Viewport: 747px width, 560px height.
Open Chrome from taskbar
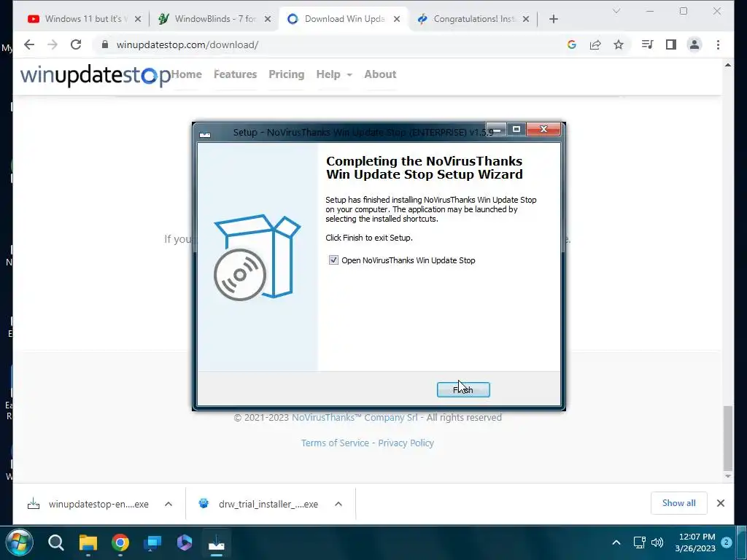pyautogui.click(x=120, y=542)
